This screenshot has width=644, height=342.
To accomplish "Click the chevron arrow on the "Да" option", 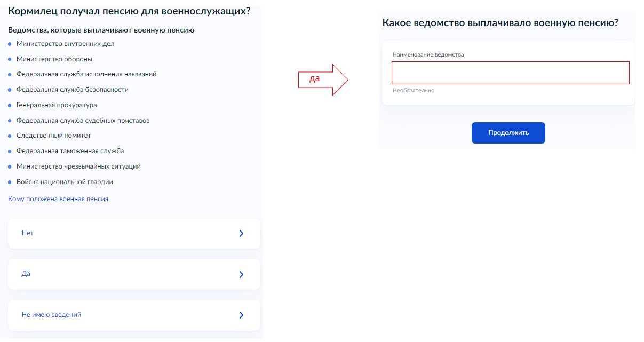I will click(x=241, y=274).
